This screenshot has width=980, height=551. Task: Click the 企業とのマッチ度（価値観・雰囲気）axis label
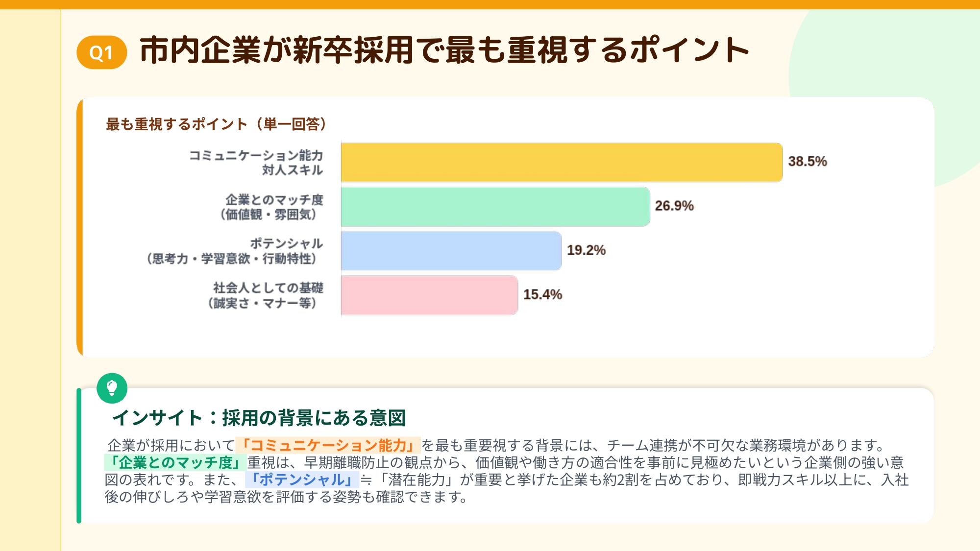271,207
